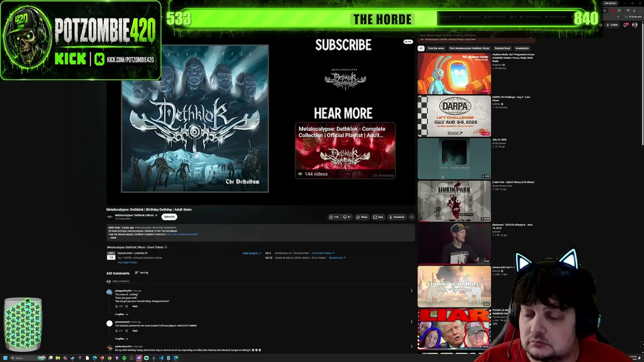
Task: Select the Soundtracks filter chip
Action: click(x=522, y=48)
